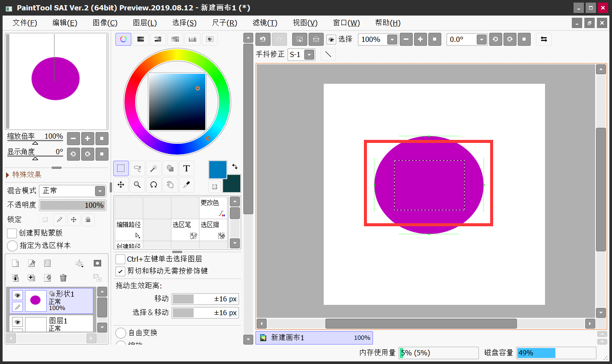The width and height of the screenshot is (612, 364).
Task: Open the canvas zoom 100% dropdown
Action: click(x=392, y=40)
